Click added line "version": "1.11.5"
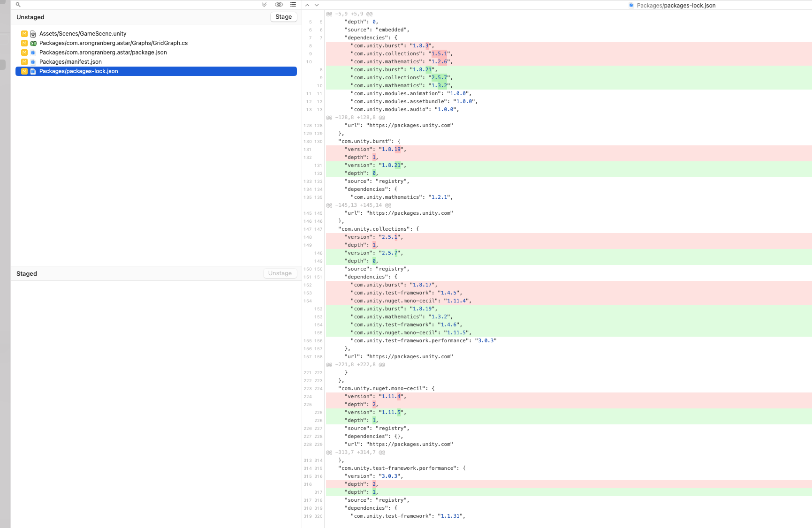This screenshot has width=812, height=528. point(569,413)
